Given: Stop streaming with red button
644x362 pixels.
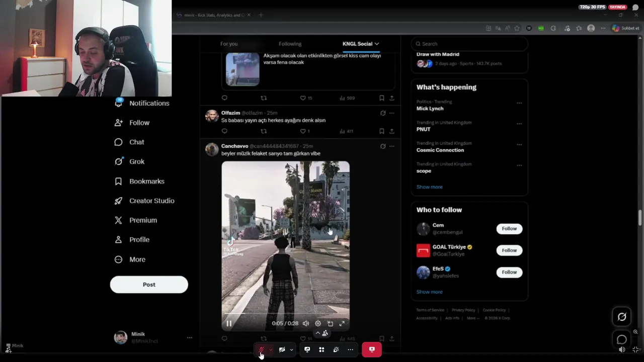Looking at the screenshot, I should pyautogui.click(x=372, y=349).
